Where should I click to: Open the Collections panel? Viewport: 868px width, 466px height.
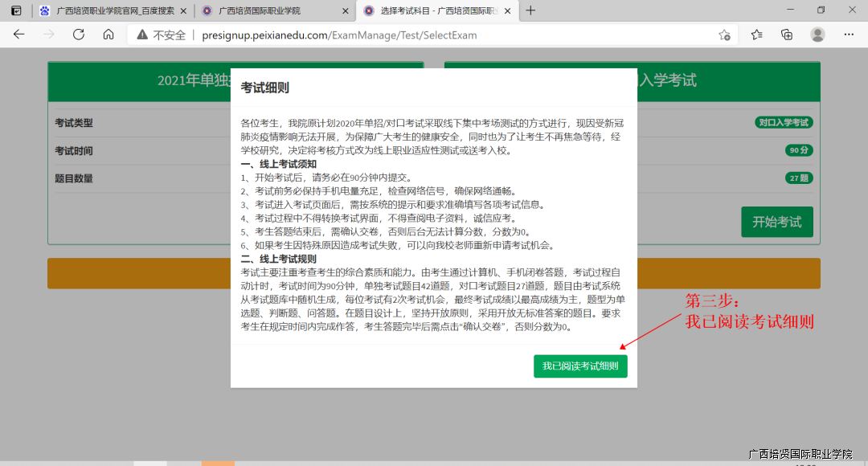[787, 35]
